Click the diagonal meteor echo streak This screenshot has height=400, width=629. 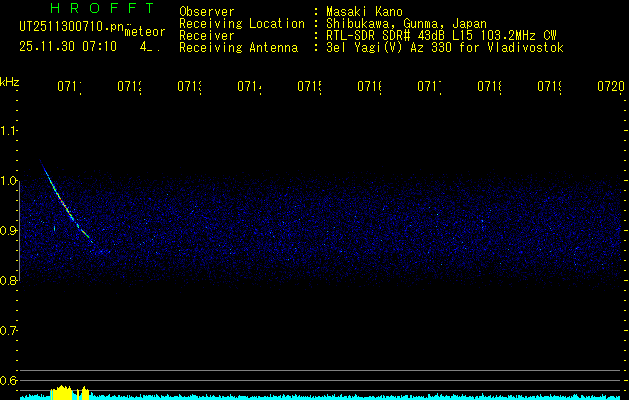[64, 201]
